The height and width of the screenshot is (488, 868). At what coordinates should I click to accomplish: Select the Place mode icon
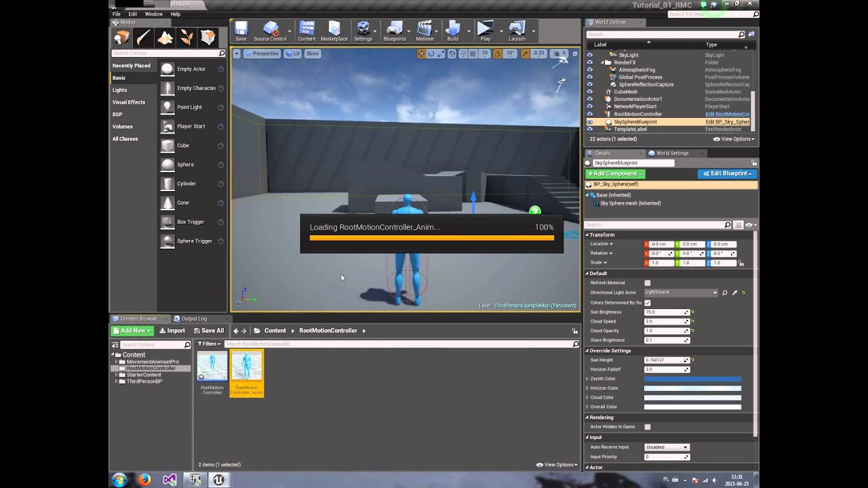121,37
